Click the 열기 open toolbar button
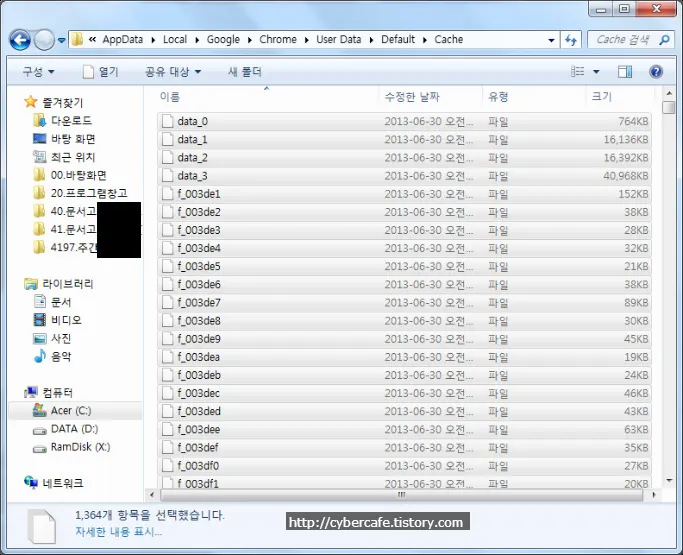Viewport: 683px width, 555px height. (x=101, y=71)
